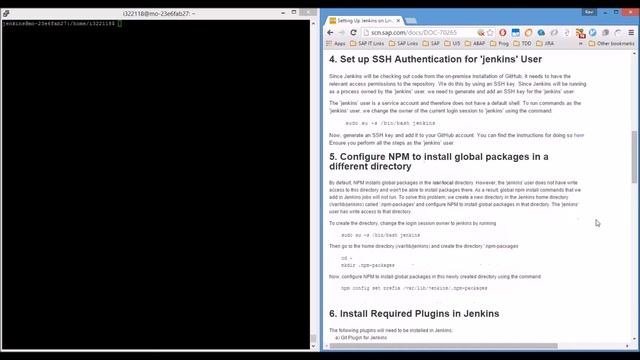The width and height of the screenshot is (640, 360).
Task: Select the Setting Up Jenkins tab
Action: point(364,20)
